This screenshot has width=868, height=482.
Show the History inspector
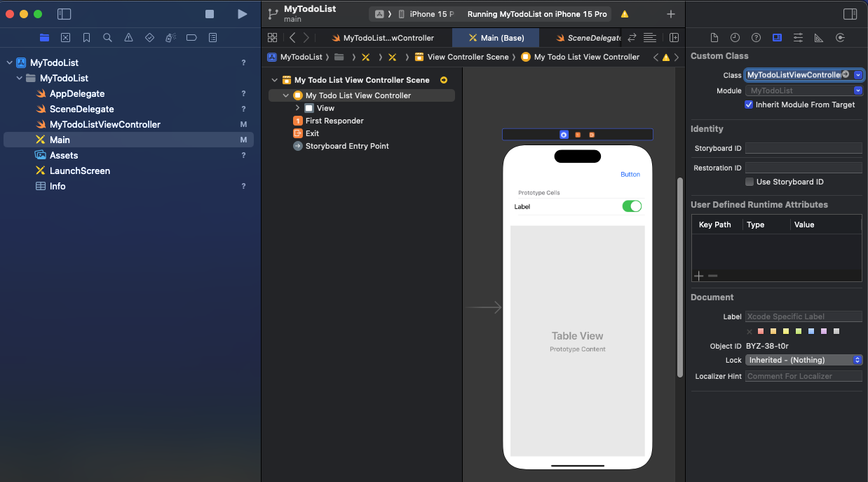coord(735,38)
